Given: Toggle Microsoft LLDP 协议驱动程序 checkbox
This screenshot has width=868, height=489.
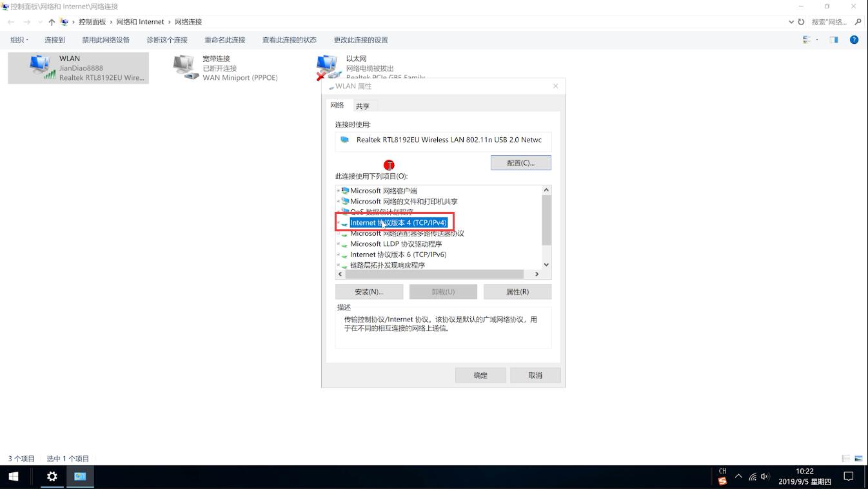Looking at the screenshot, I should [x=338, y=244].
